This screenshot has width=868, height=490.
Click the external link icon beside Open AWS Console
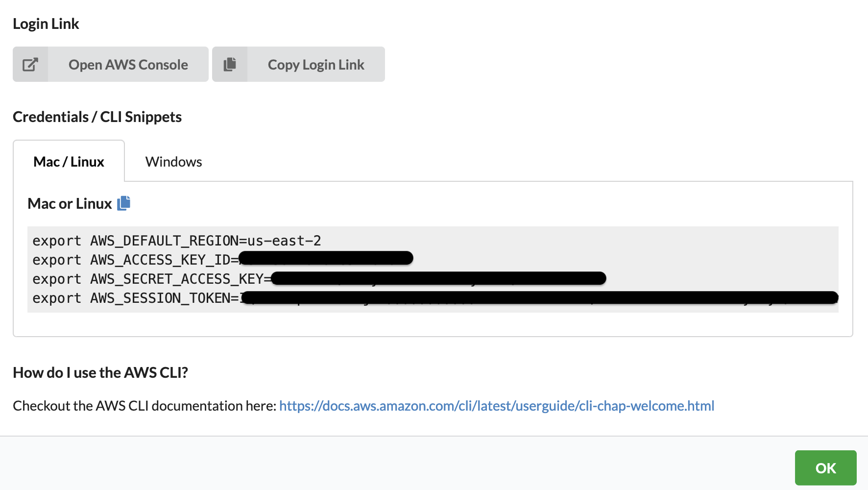[30, 65]
